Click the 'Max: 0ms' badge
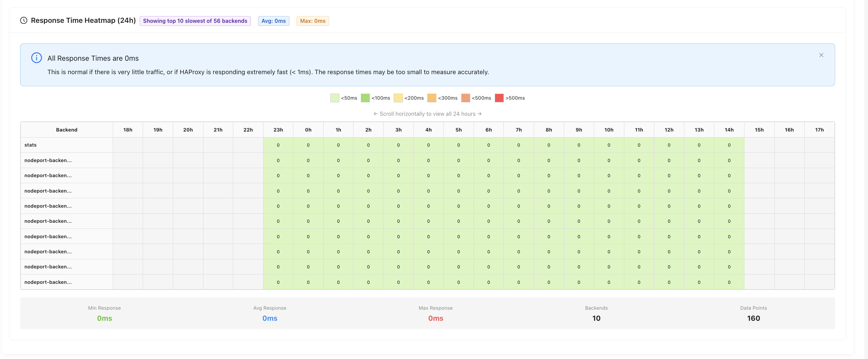The height and width of the screenshot is (359, 868). coord(313,21)
